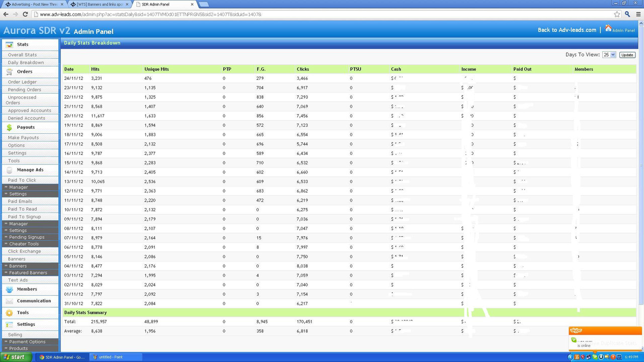644x362 pixels.
Task: Open Unprocessed Orders
Action: coord(22,100)
